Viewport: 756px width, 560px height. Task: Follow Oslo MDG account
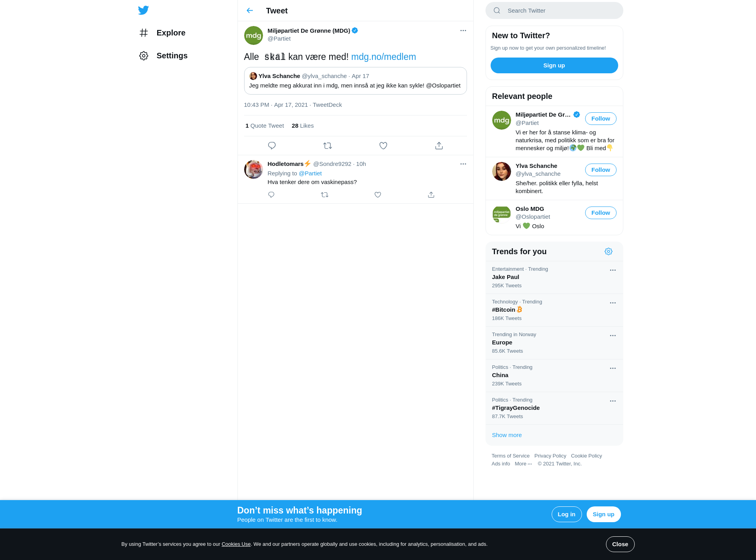pos(600,213)
